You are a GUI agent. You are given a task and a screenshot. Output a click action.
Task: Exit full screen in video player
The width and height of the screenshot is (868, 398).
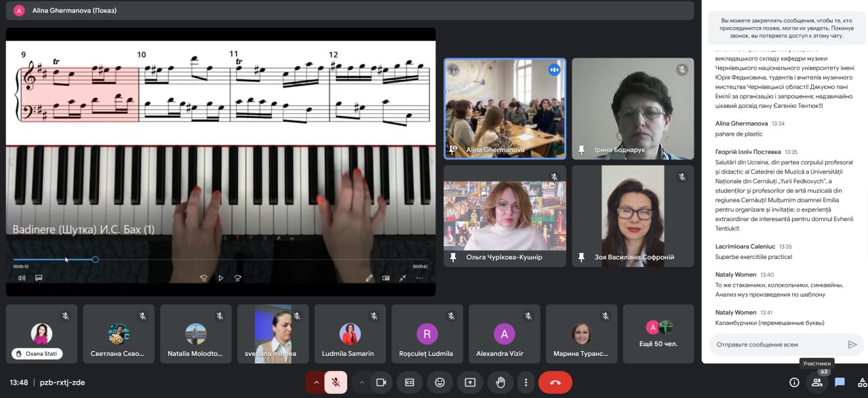tap(403, 277)
